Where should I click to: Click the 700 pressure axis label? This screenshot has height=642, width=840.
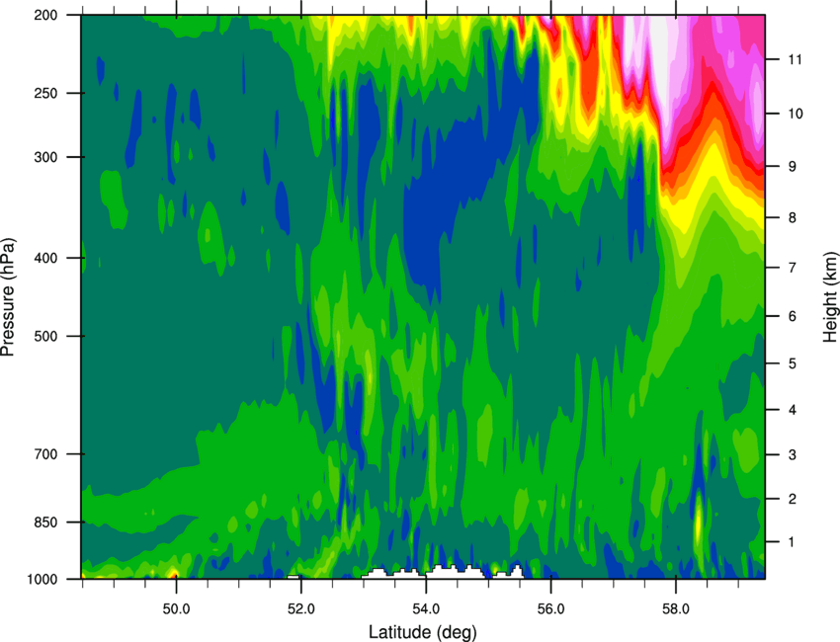45,454
